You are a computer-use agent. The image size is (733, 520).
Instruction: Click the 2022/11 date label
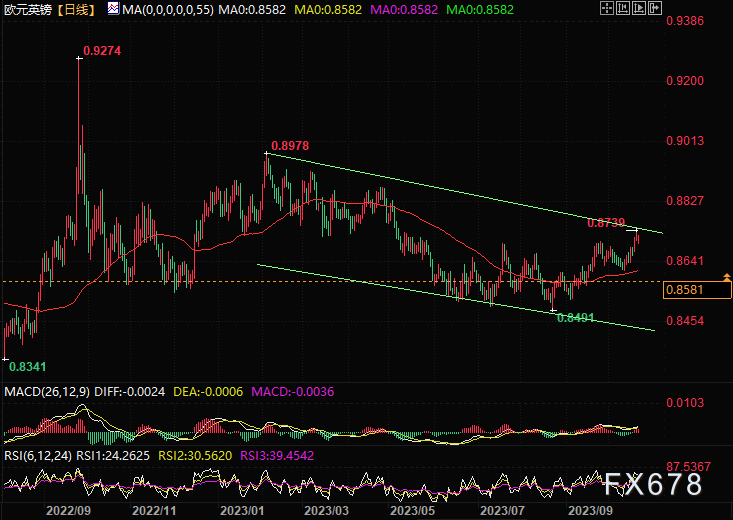[x=154, y=511]
